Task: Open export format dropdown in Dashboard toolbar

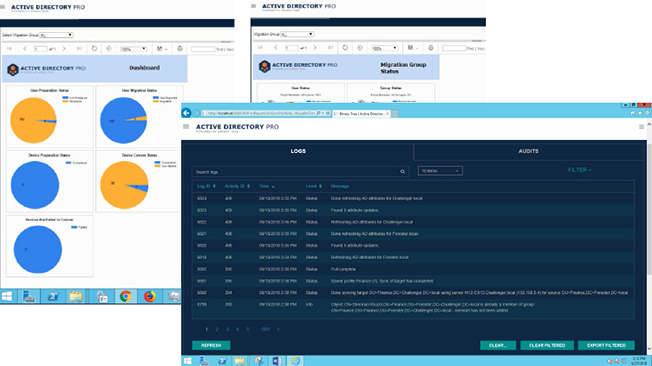Action: [x=162, y=49]
